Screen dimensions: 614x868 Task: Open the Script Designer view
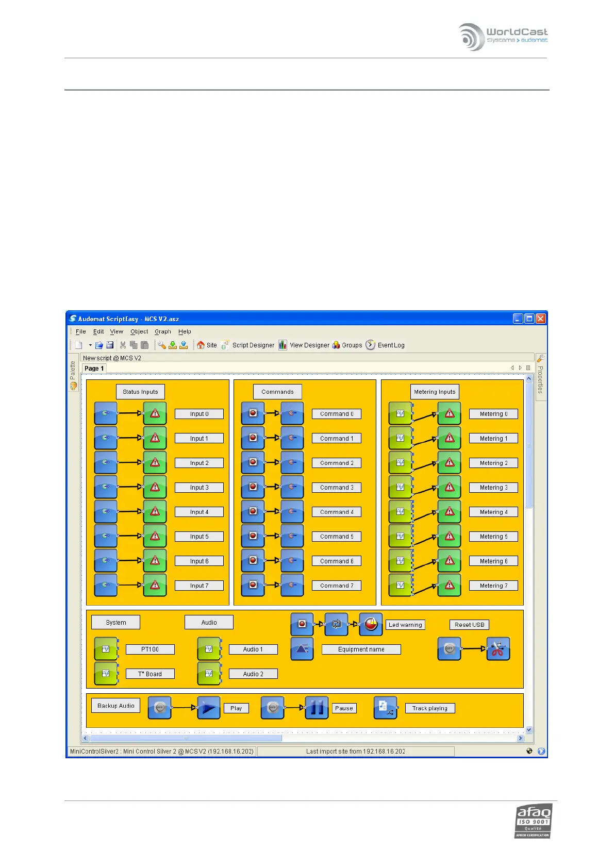coord(248,345)
